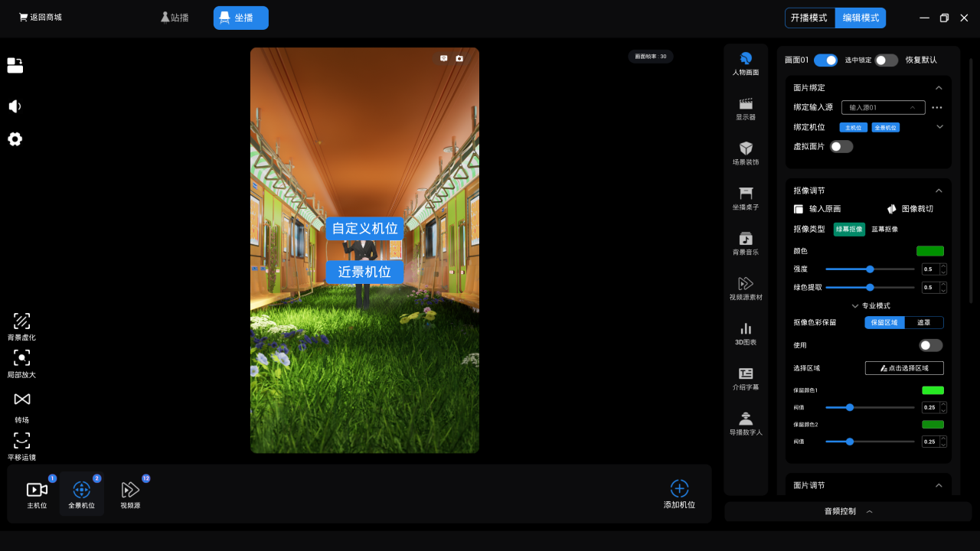
Task: Collapse the 抠像调节 section
Action: 939,191
